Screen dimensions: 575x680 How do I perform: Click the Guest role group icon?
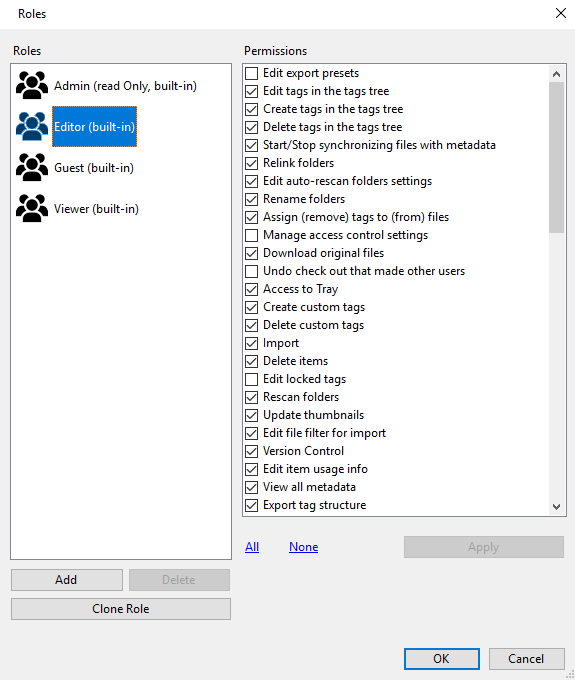(32, 167)
